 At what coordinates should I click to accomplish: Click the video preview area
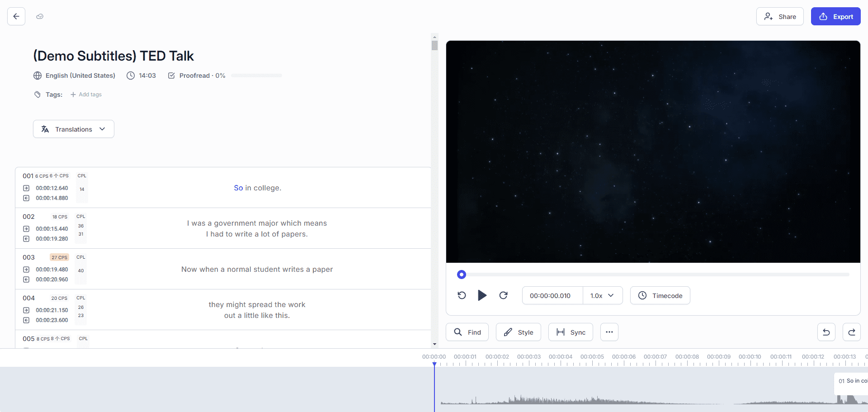pyautogui.click(x=653, y=152)
